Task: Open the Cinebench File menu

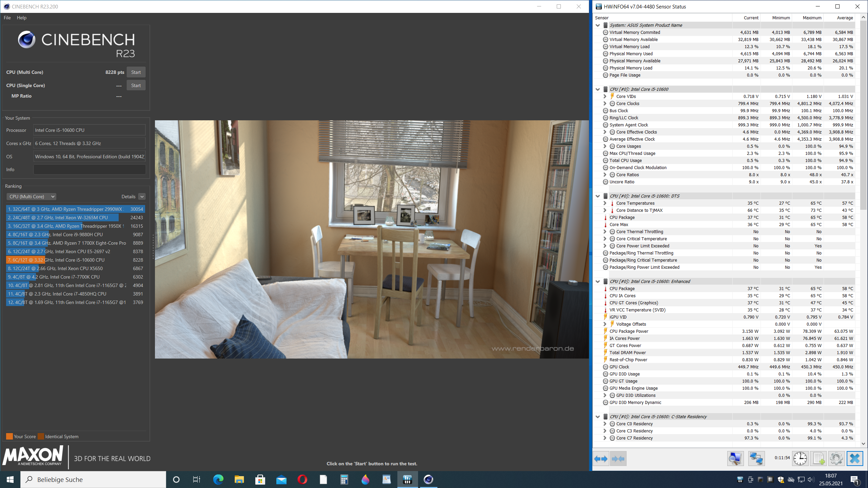Action: [x=7, y=18]
